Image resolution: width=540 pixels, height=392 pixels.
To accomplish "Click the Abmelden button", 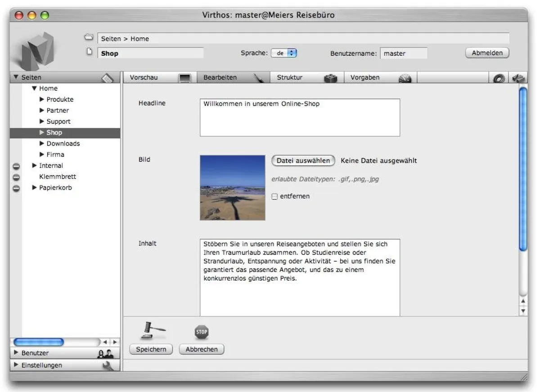I will pyautogui.click(x=487, y=53).
